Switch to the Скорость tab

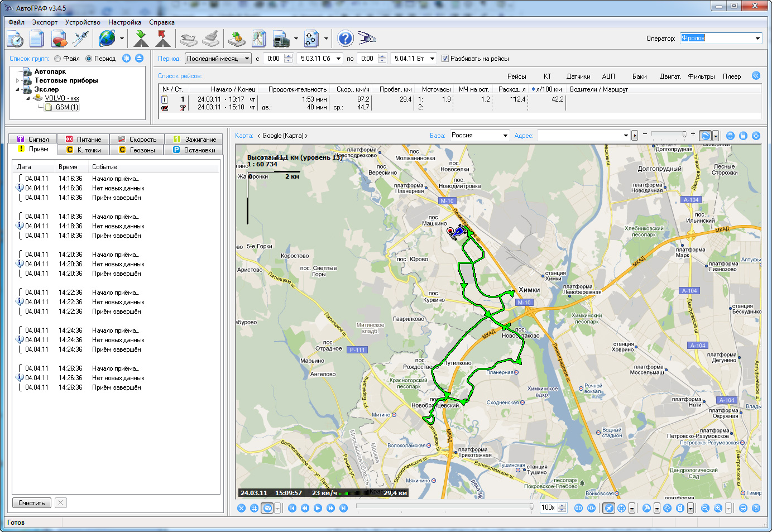click(x=137, y=140)
